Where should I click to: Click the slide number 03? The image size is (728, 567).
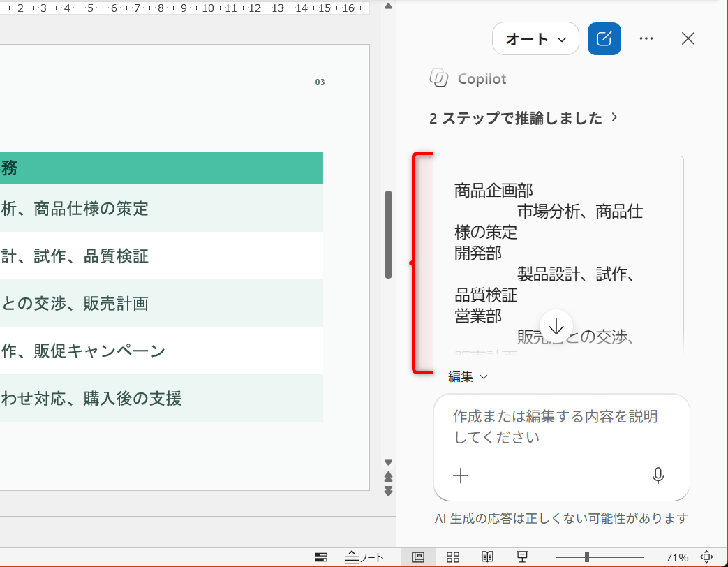[320, 82]
